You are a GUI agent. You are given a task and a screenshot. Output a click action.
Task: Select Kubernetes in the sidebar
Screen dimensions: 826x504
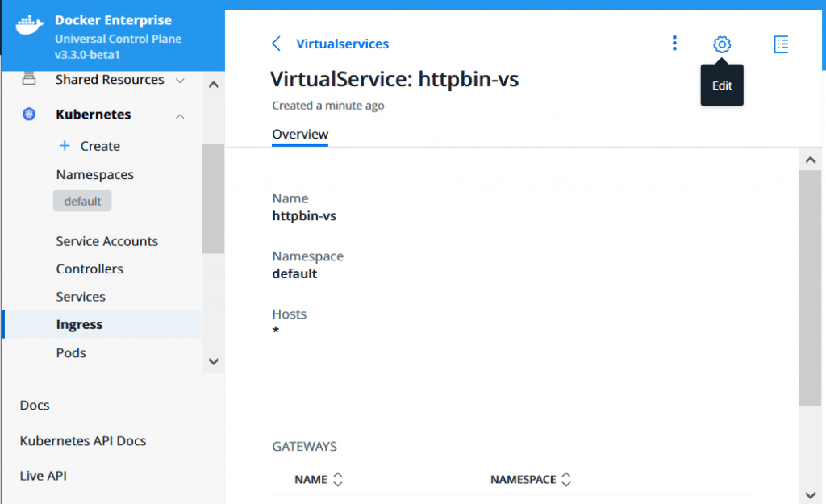tap(94, 115)
